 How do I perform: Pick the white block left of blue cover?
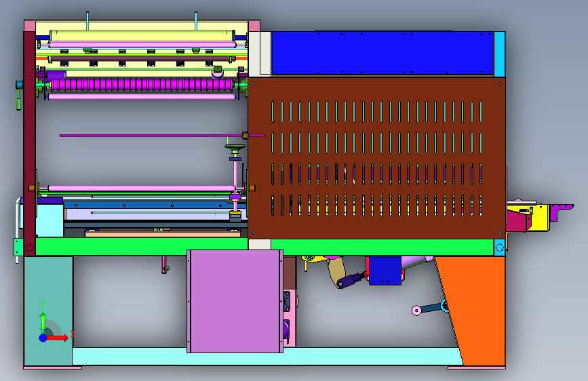coord(260,54)
